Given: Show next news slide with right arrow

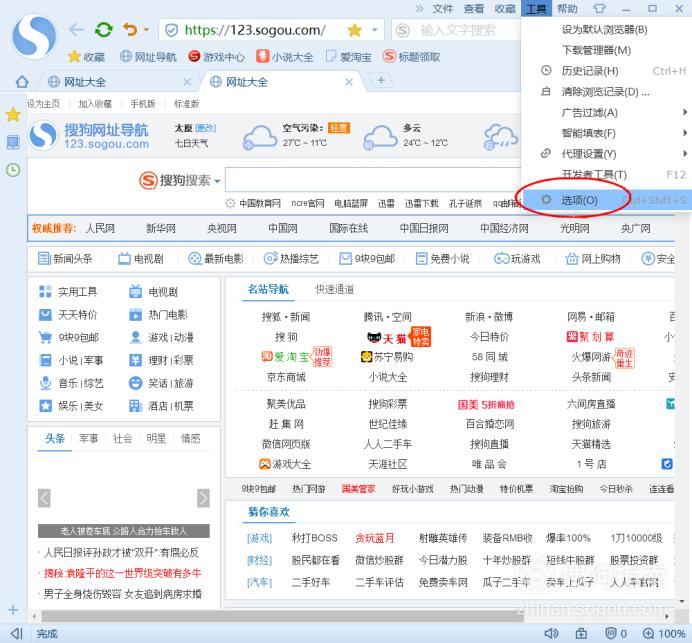Looking at the screenshot, I should click(x=203, y=498).
